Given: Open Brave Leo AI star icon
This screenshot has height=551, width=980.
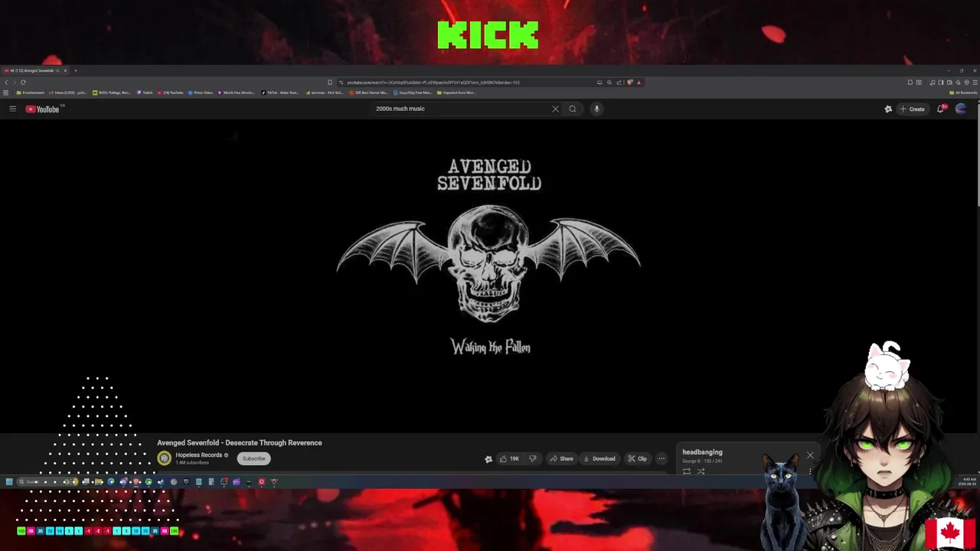Looking at the screenshot, I should click(x=958, y=82).
